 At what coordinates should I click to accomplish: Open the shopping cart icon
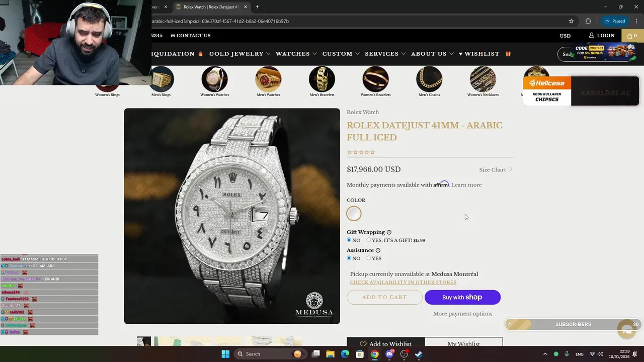632,36
